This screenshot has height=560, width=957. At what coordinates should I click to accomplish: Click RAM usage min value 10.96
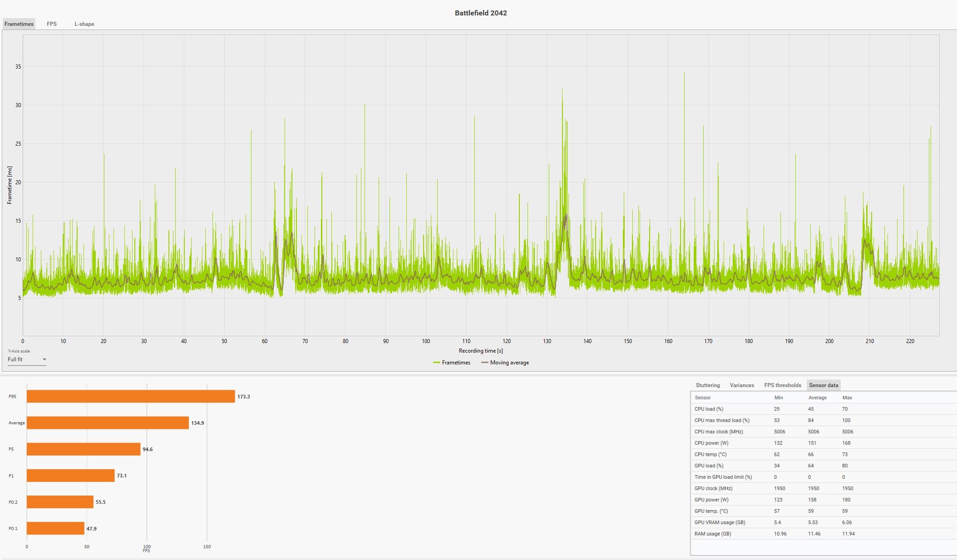pyautogui.click(x=780, y=534)
